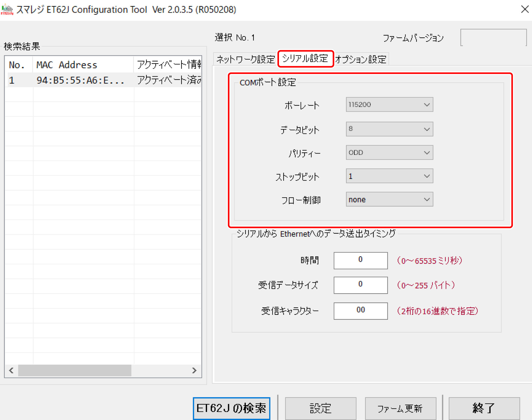Select the シリアル設定 tab
Viewport: 532px width, 420px height.
coord(305,59)
